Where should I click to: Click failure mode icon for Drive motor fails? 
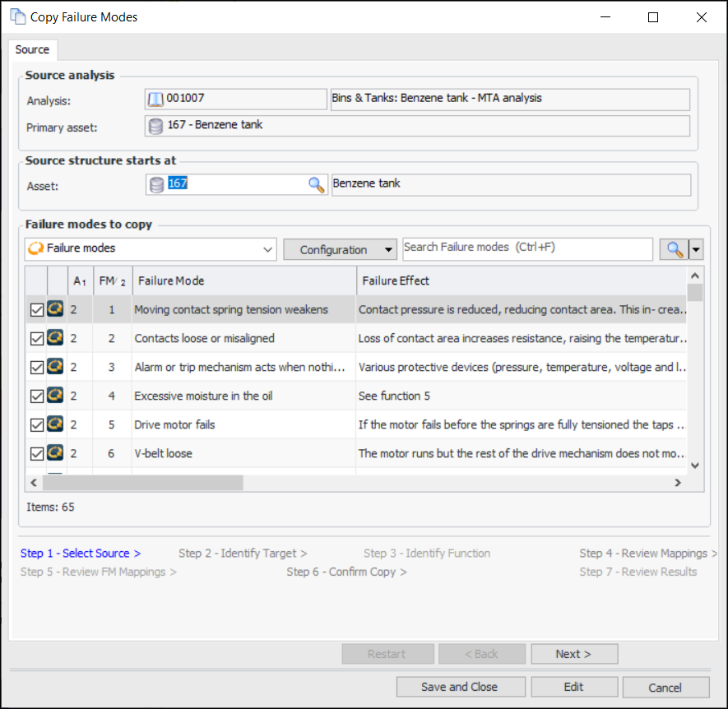coord(55,424)
